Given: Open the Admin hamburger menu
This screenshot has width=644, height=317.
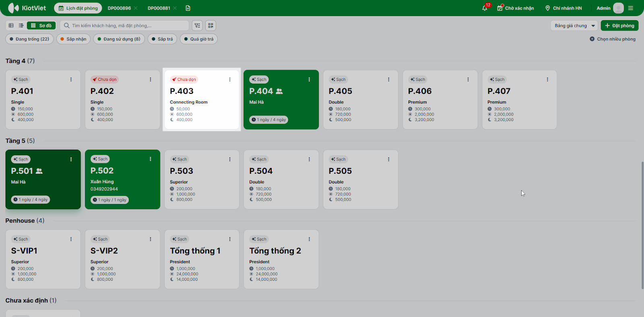Looking at the screenshot, I should pyautogui.click(x=631, y=8).
